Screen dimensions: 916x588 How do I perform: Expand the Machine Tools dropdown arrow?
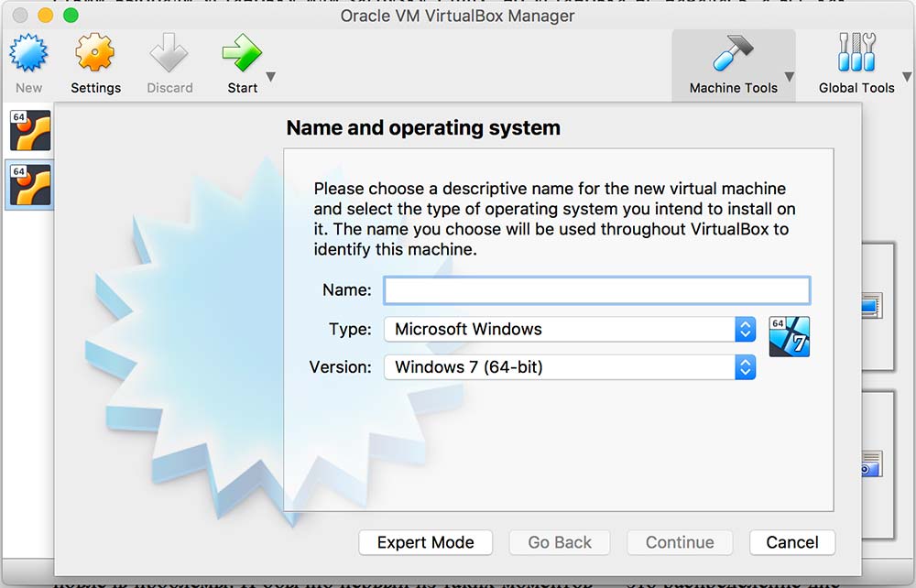tap(789, 77)
